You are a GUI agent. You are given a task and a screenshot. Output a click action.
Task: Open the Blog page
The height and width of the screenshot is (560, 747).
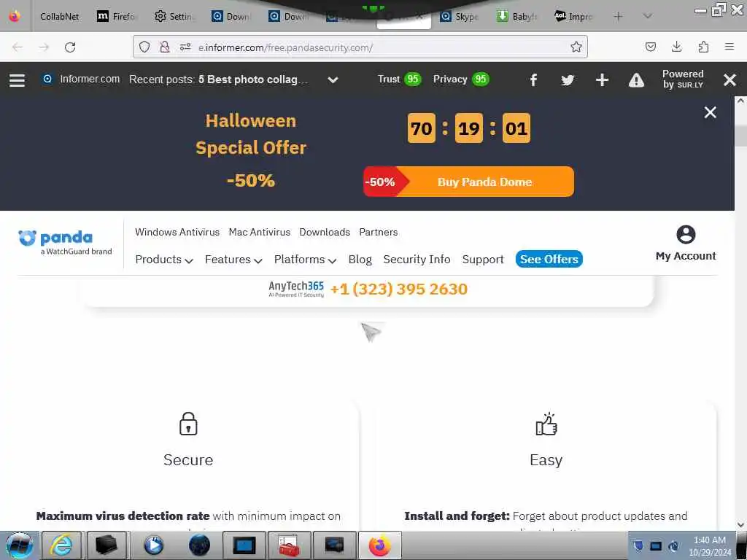pyautogui.click(x=360, y=260)
